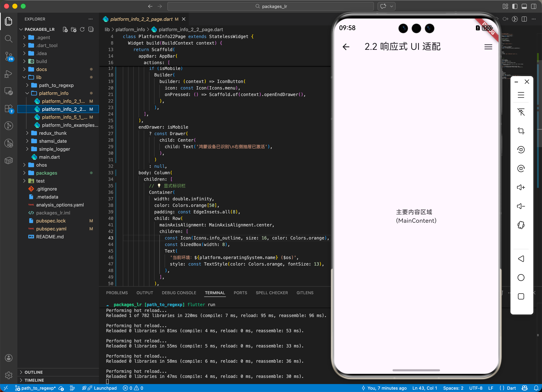Click the Dart language mode in status bar
This screenshot has width=542, height=392.
point(511,388)
